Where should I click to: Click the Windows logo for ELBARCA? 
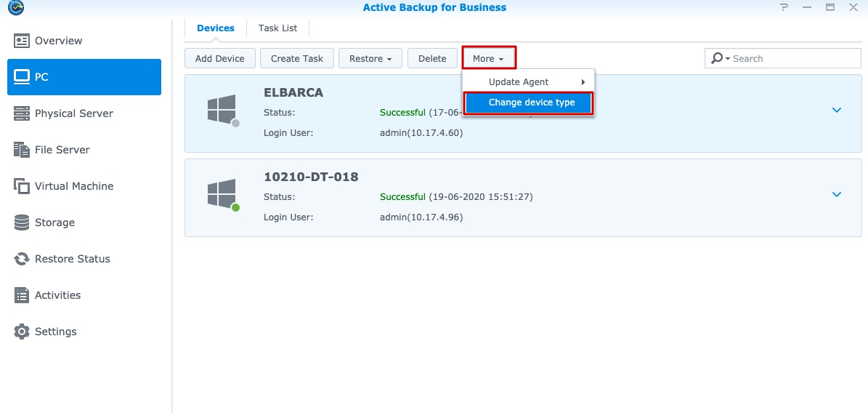222,108
